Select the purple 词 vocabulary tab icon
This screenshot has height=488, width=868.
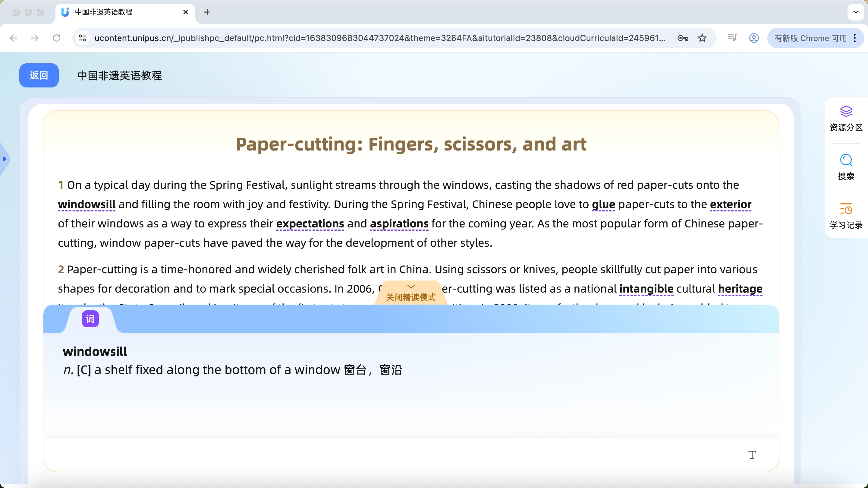click(x=90, y=319)
